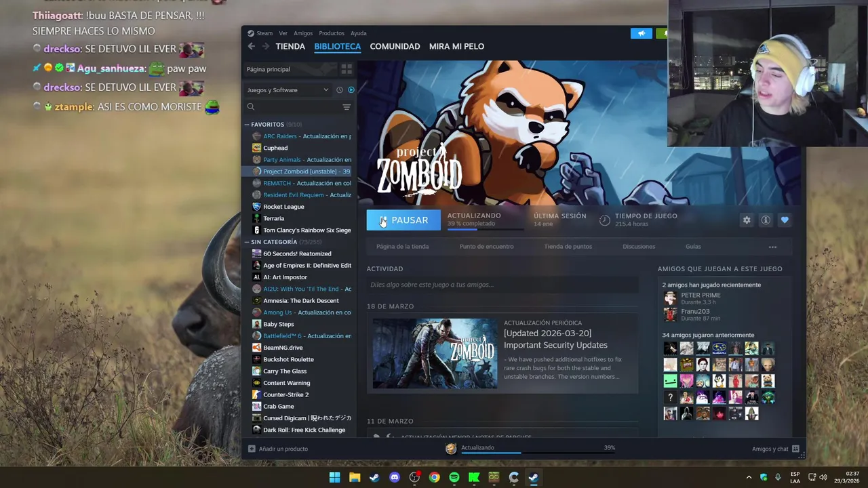Image resolution: width=868 pixels, height=488 pixels.
Task: Open Página de la tienda link
Action: click(402, 247)
